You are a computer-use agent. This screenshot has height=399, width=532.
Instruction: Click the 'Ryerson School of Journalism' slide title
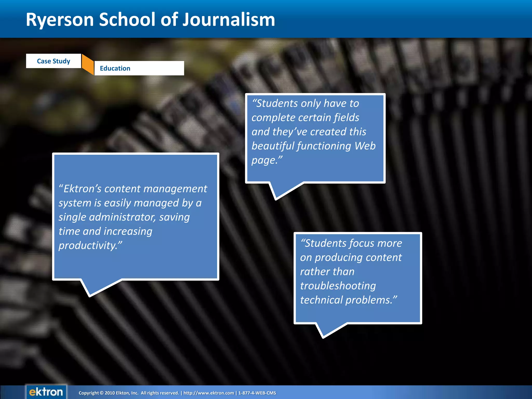coord(150,20)
